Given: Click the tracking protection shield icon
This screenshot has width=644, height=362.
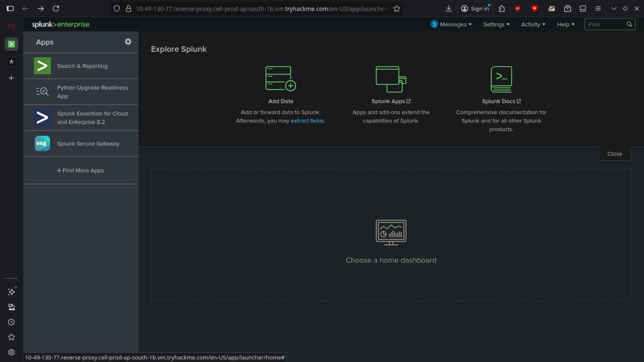Looking at the screenshot, I should (x=116, y=9).
